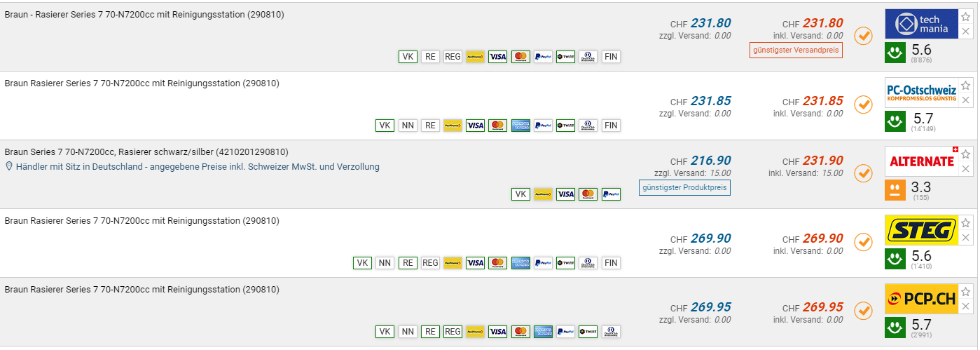Click the FIN payment badge in the techmania row

(611, 57)
